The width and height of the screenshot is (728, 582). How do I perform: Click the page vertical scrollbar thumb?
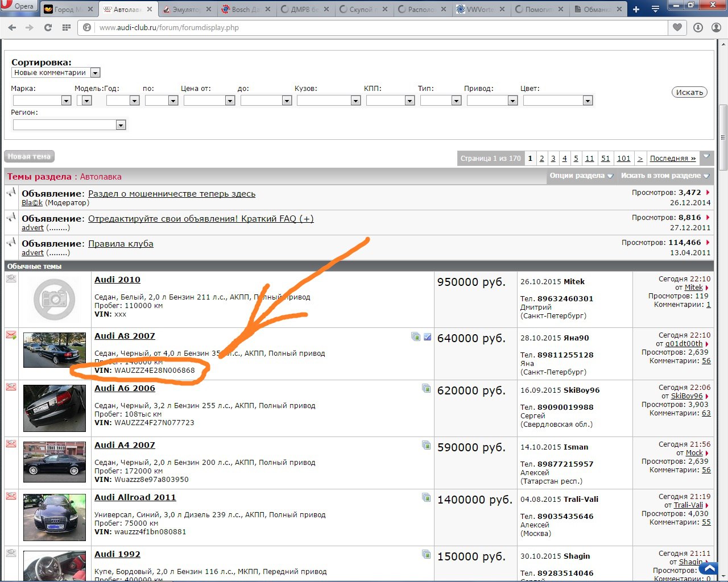(x=723, y=137)
